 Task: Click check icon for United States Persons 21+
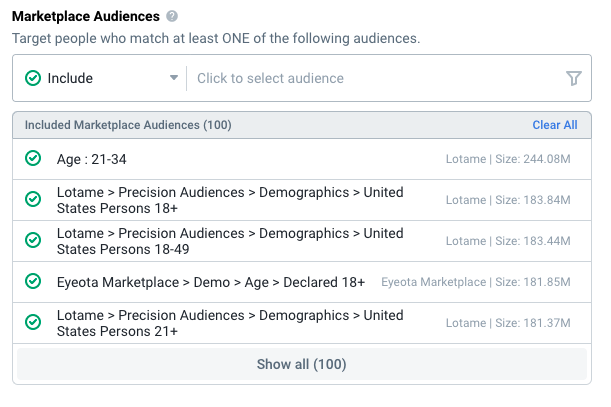[33, 322]
